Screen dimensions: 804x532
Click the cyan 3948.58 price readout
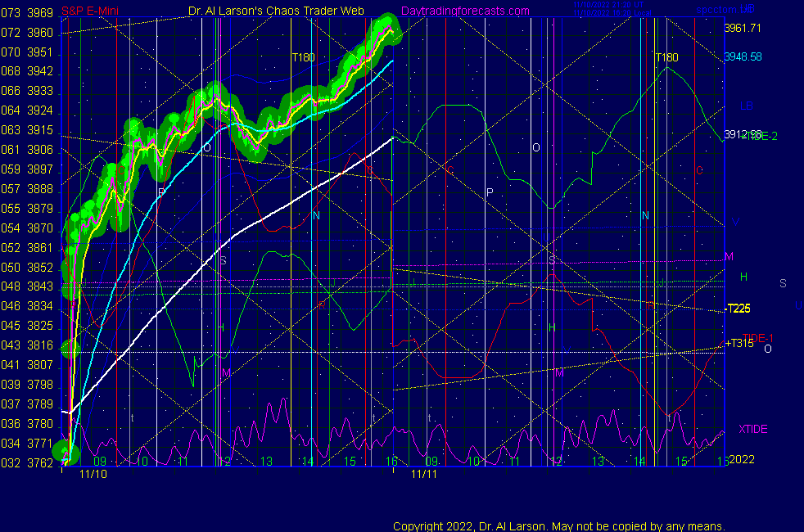(x=743, y=57)
